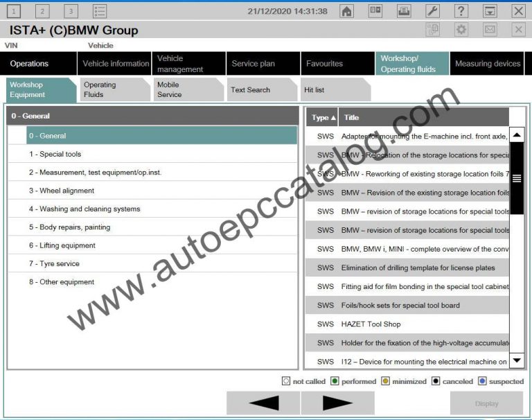
Task: Click the Print icon
Action: coord(404,11)
